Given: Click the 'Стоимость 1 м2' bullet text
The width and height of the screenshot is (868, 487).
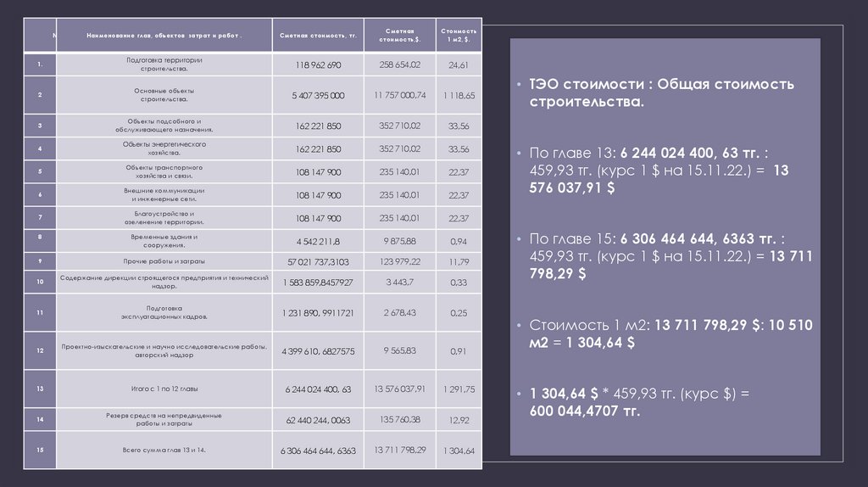Looking at the screenshot, I should click(659, 333).
